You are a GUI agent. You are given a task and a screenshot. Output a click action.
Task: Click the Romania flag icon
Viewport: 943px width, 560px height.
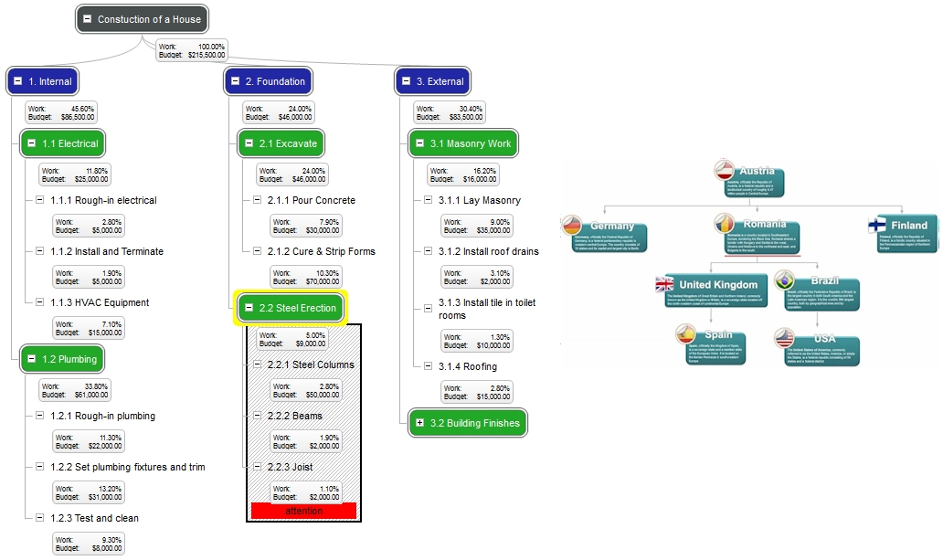[725, 223]
